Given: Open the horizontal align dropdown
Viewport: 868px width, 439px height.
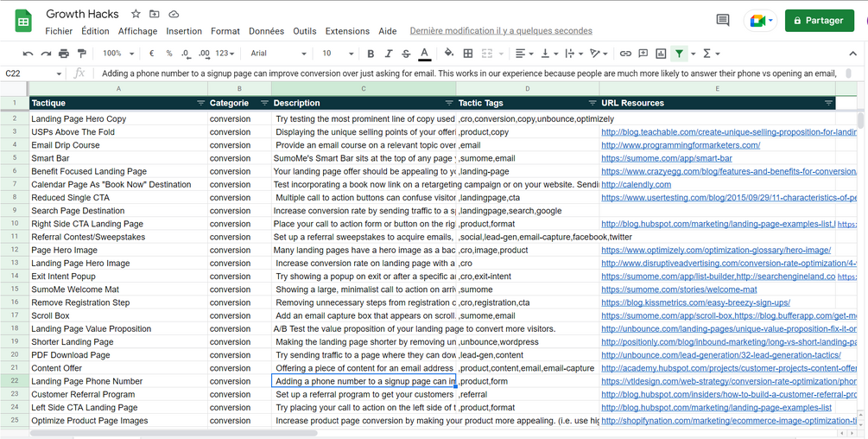Looking at the screenshot, I should click(524, 54).
